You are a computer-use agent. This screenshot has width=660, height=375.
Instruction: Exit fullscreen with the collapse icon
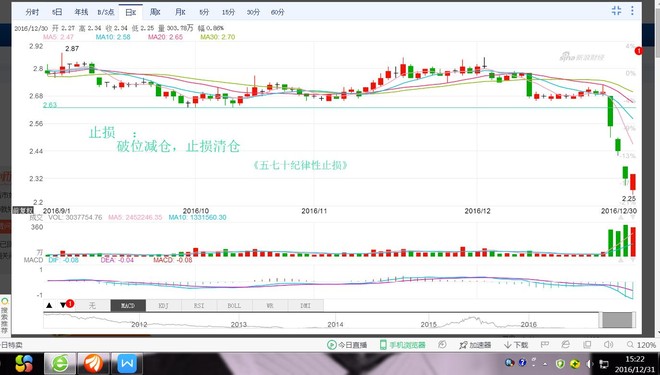click(616, 11)
